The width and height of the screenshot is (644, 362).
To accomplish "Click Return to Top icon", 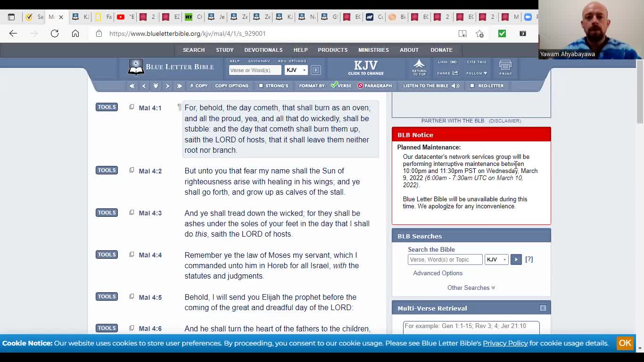I will [x=419, y=67].
